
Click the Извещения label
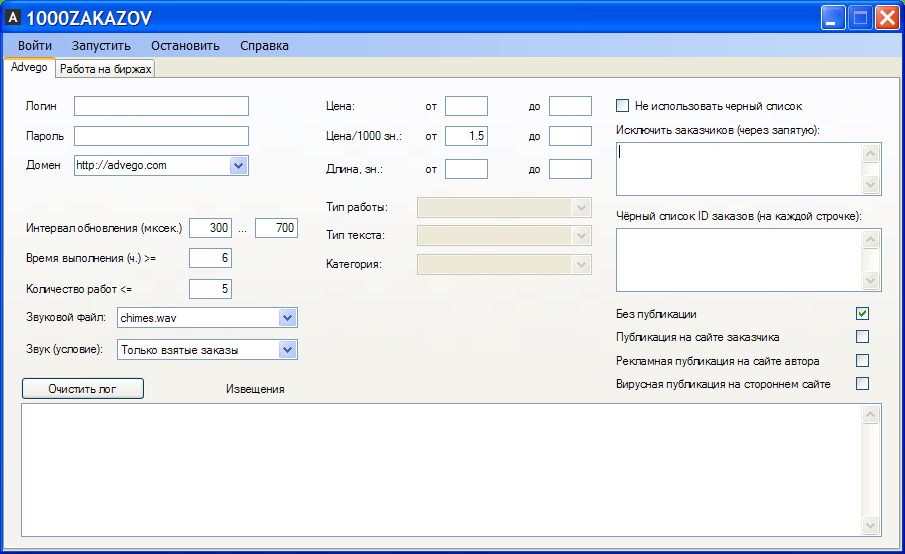[x=255, y=389]
